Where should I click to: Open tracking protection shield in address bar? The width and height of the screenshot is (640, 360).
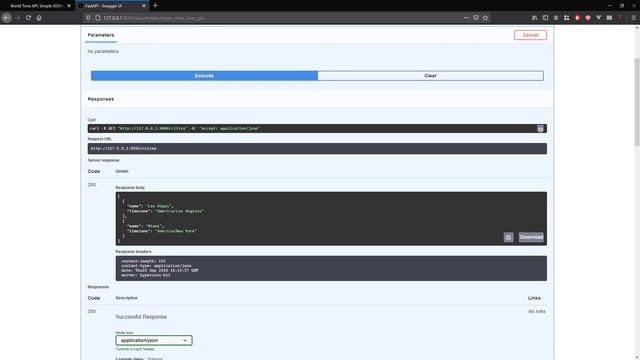tap(88, 18)
